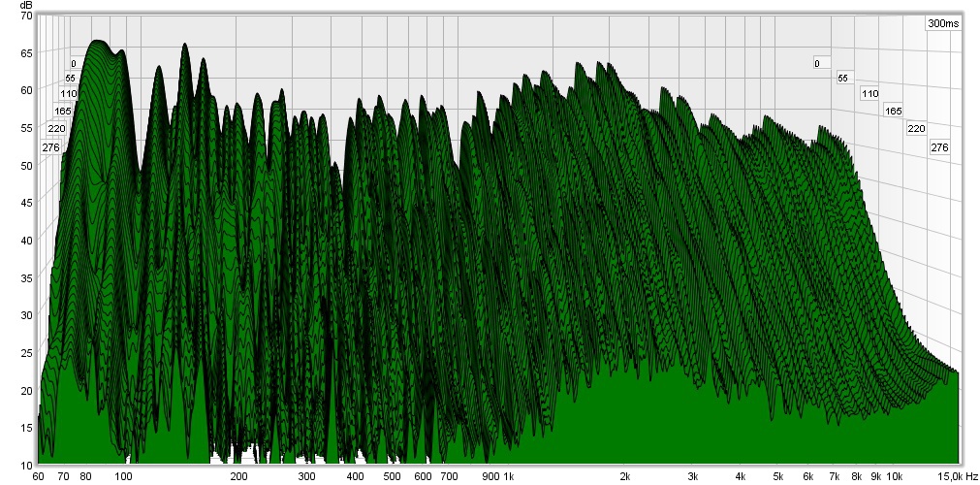980x485 pixels.
Task: Click the 100 Hz frequency axis label
Action: pyautogui.click(x=123, y=476)
